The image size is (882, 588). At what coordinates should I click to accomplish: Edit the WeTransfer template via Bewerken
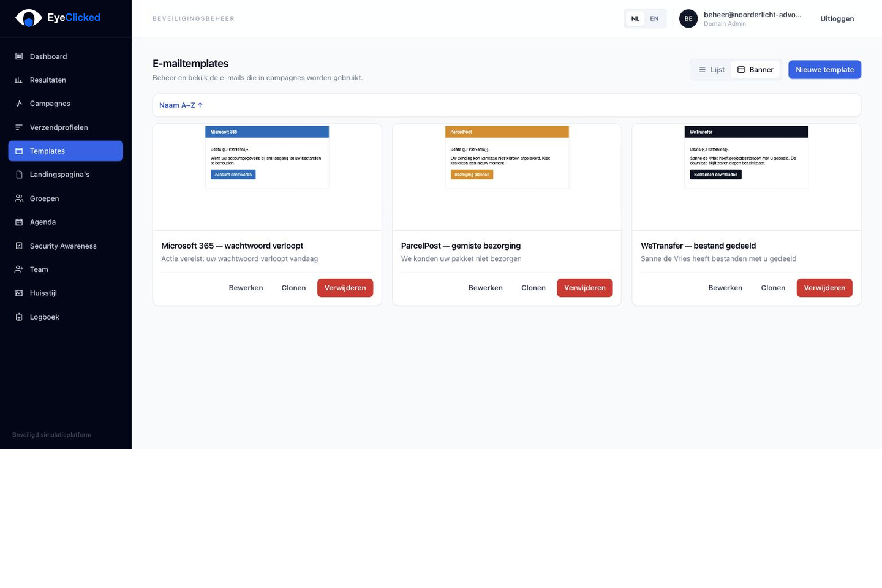pyautogui.click(x=725, y=288)
